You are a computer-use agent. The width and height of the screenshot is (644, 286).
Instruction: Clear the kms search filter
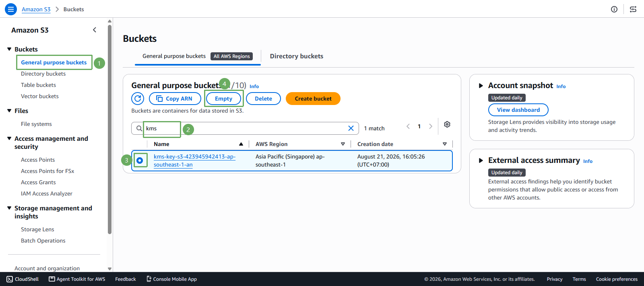click(351, 128)
